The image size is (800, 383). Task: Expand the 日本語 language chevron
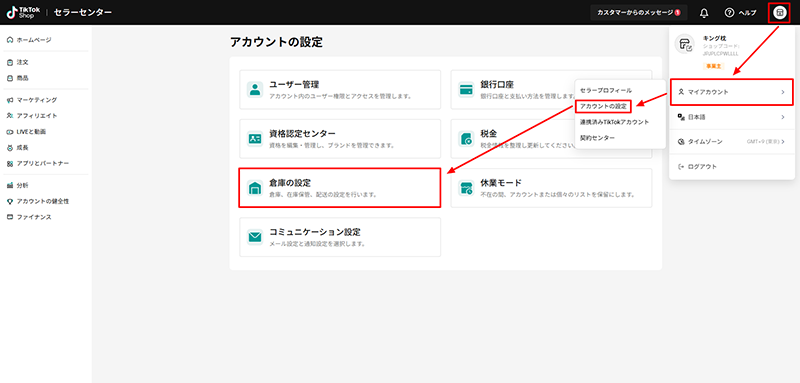783,117
